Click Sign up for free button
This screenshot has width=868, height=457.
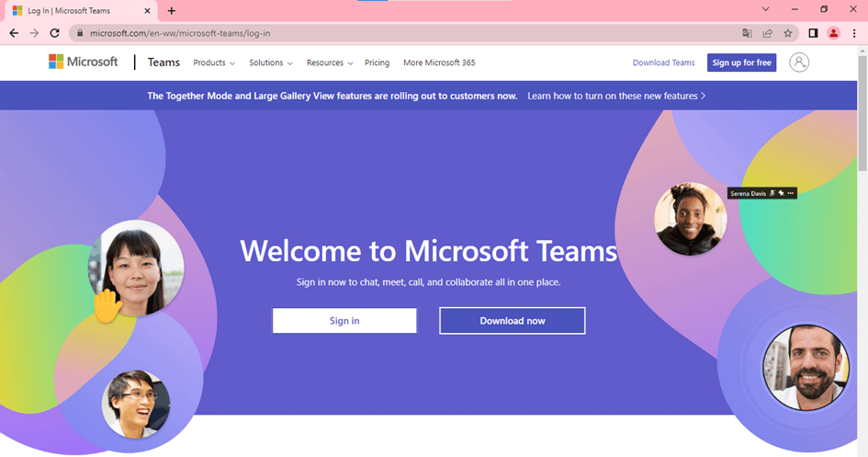(x=742, y=63)
